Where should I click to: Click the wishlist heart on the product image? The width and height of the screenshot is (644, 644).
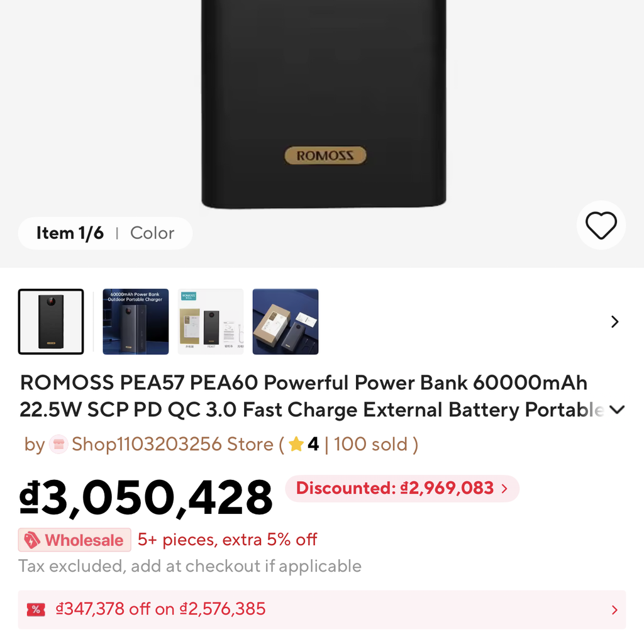pyautogui.click(x=601, y=225)
